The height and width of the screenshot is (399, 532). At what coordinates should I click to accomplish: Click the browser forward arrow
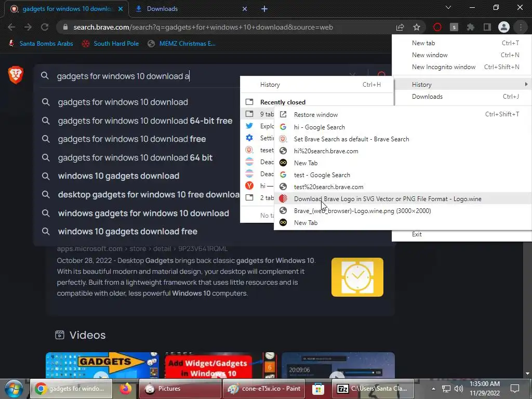(x=28, y=27)
